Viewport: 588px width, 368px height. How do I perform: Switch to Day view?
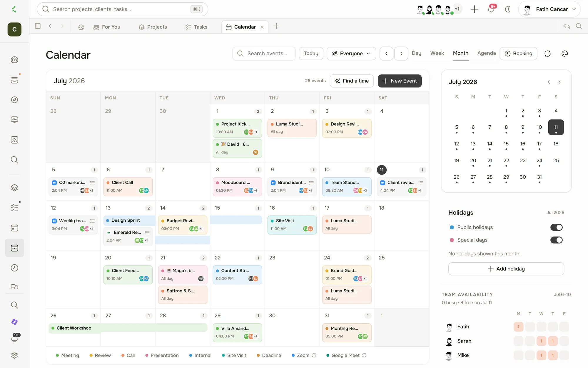coord(416,53)
